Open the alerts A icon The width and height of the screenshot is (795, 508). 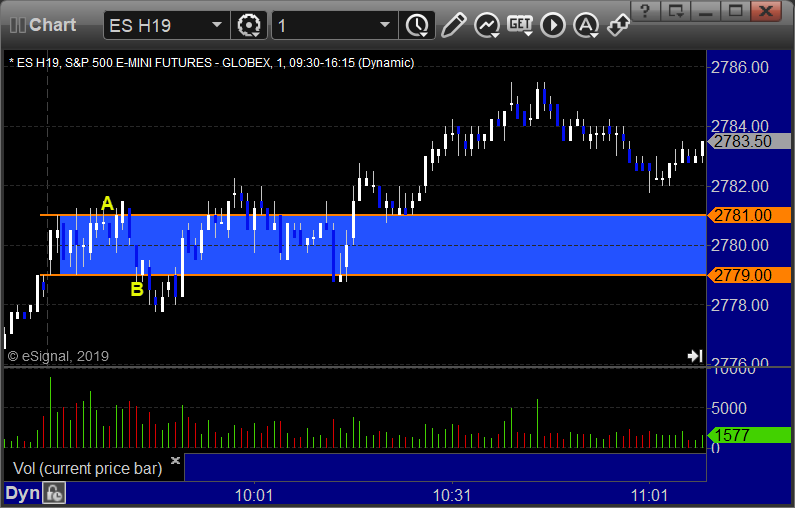[586, 25]
